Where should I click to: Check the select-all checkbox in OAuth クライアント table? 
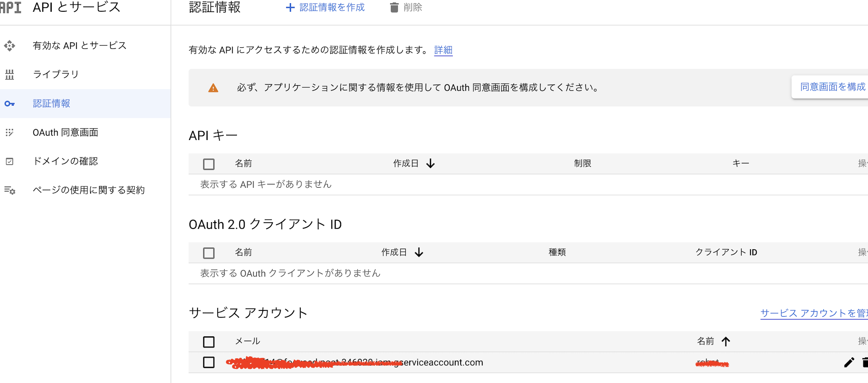pos(209,253)
